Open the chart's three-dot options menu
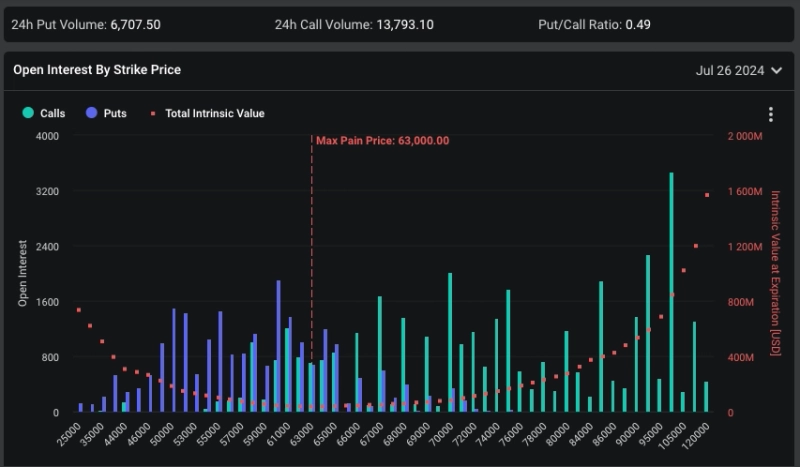Image resolution: width=800 pixels, height=467 pixels. 770,114
